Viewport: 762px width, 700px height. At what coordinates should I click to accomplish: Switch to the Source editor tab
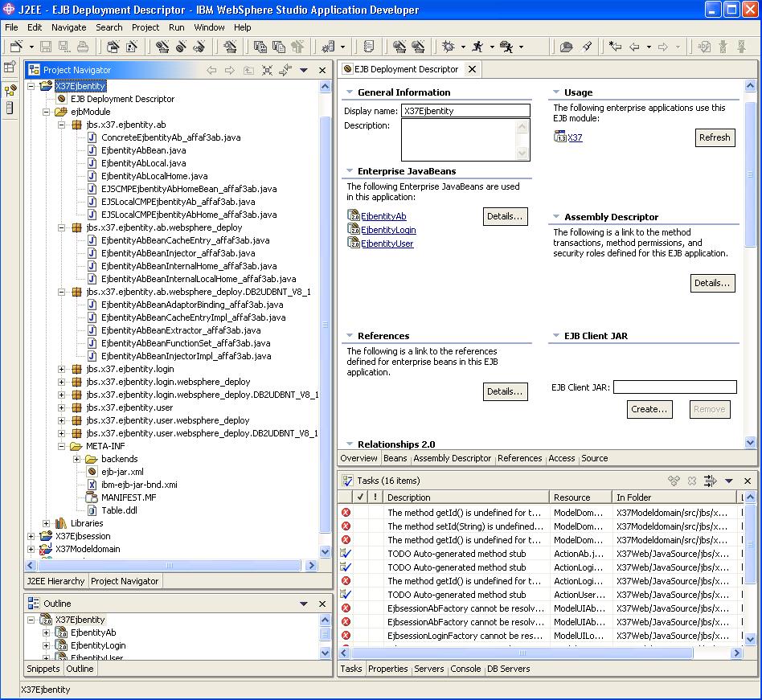(594, 458)
